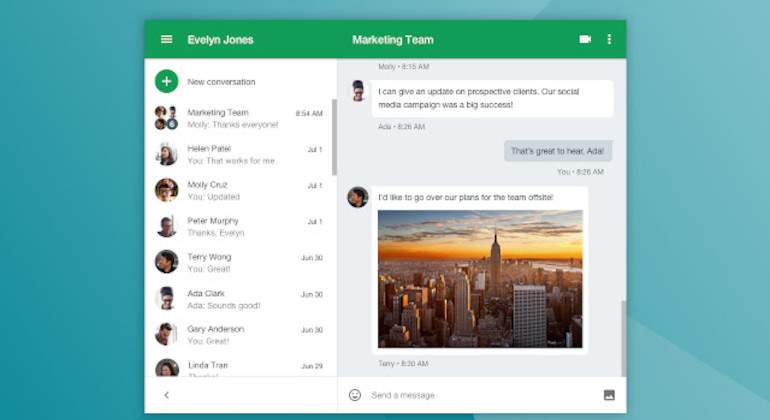
Task: Click the 8:54 AM timestamp
Action: (309, 113)
